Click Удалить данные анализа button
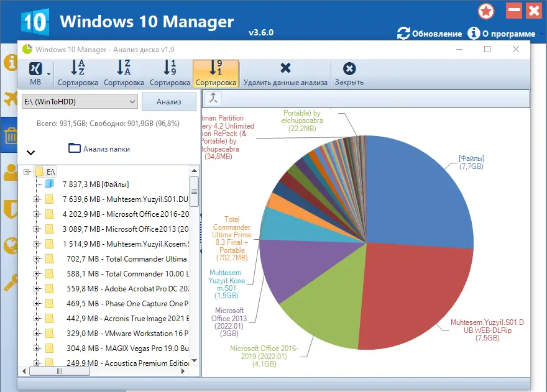Viewport: 547px width, 392px height. pyautogui.click(x=285, y=73)
